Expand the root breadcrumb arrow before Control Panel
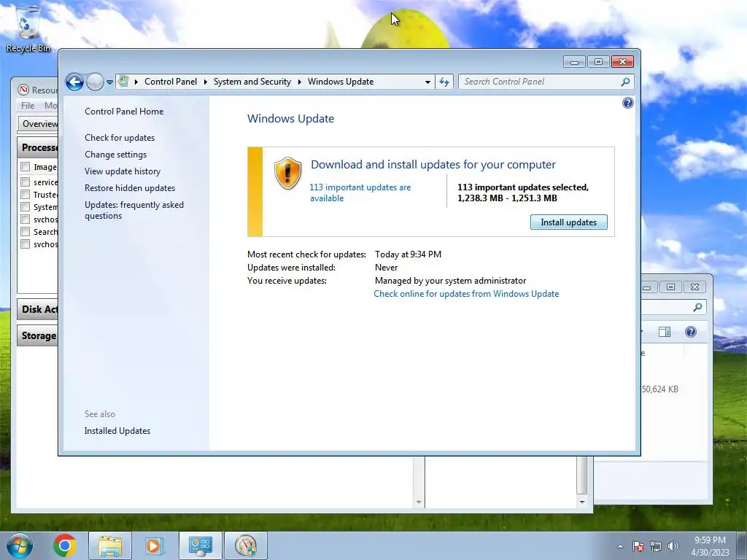 pyautogui.click(x=136, y=82)
